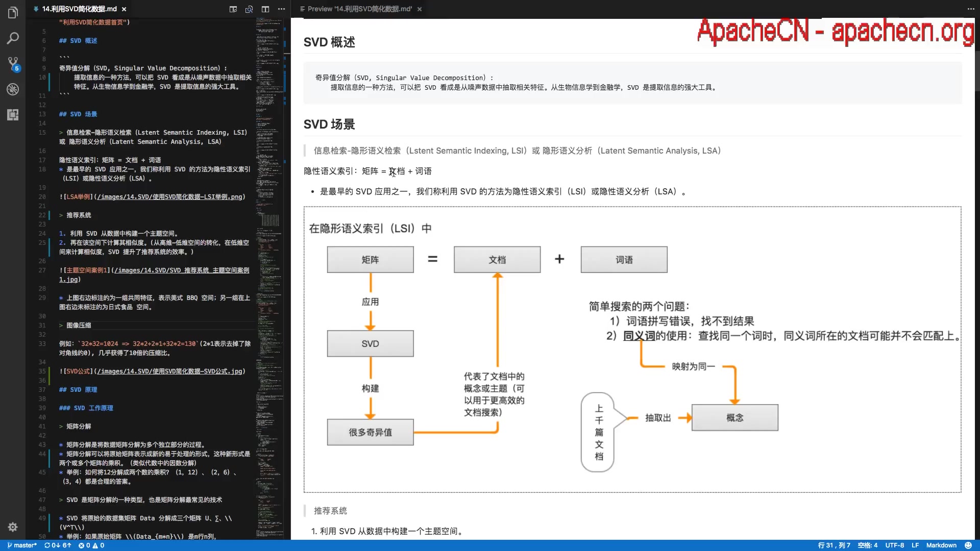Click the Open Changes magnifier icon

coord(249,9)
